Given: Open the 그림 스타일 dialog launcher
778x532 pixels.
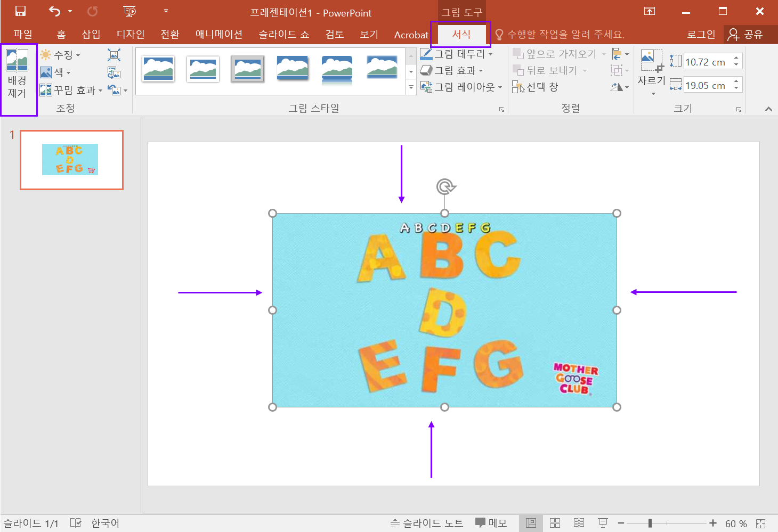Looking at the screenshot, I should coord(501,109).
